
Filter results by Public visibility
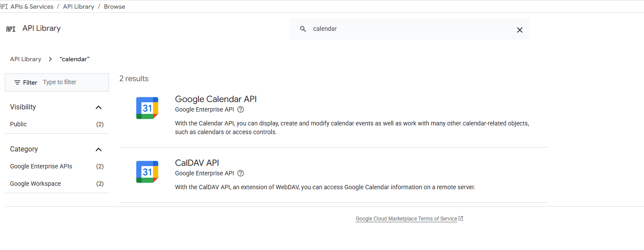(18, 124)
